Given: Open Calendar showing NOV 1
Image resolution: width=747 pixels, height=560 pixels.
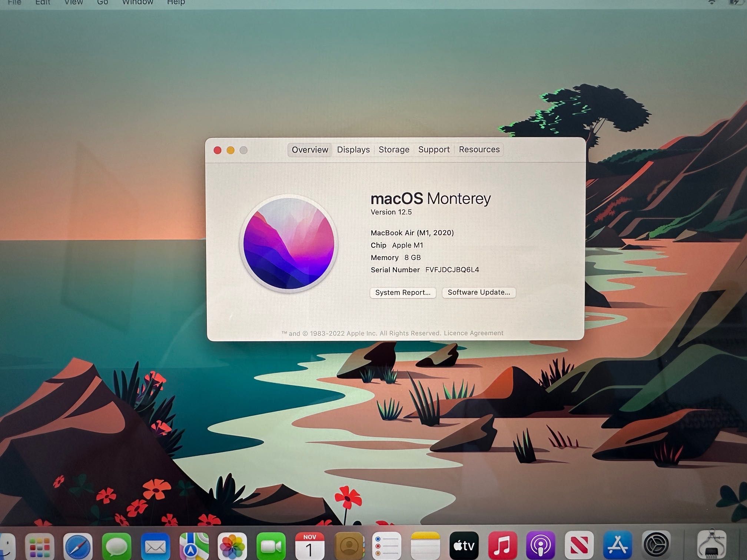Looking at the screenshot, I should point(309,546).
